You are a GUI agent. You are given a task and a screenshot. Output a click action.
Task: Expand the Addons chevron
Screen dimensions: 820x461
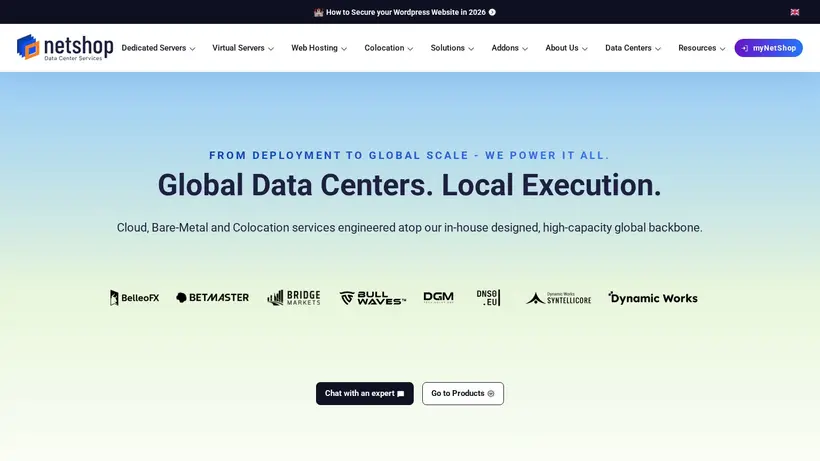(x=525, y=49)
